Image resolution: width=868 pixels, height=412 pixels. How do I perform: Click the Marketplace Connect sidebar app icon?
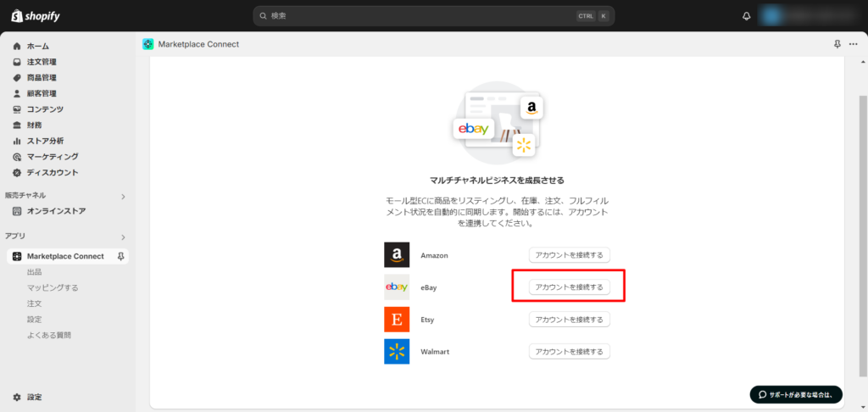click(x=17, y=256)
